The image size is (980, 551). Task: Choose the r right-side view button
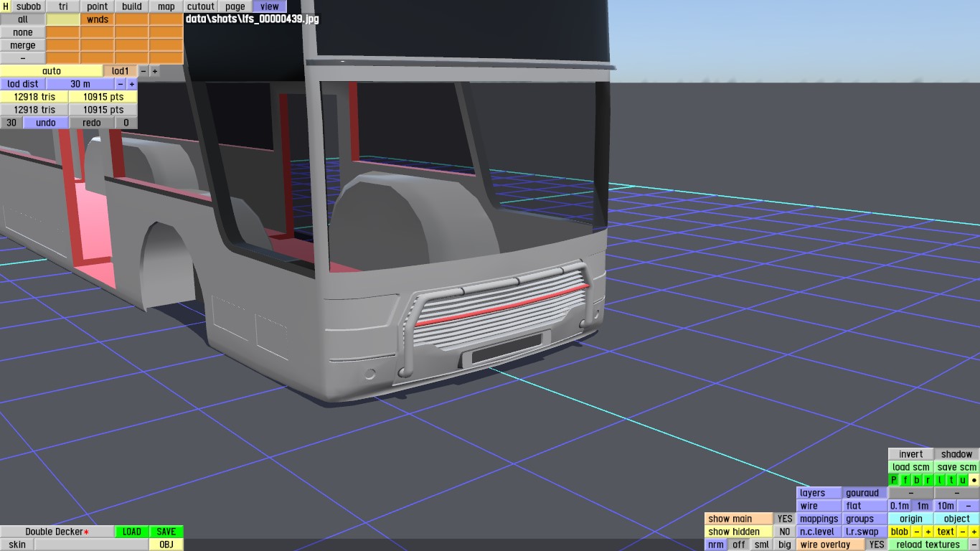pyautogui.click(x=928, y=480)
